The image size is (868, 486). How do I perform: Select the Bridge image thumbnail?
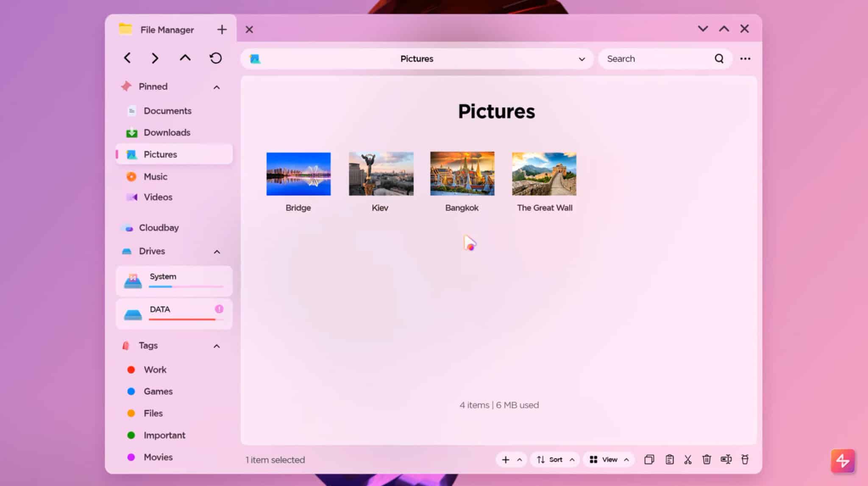298,173
